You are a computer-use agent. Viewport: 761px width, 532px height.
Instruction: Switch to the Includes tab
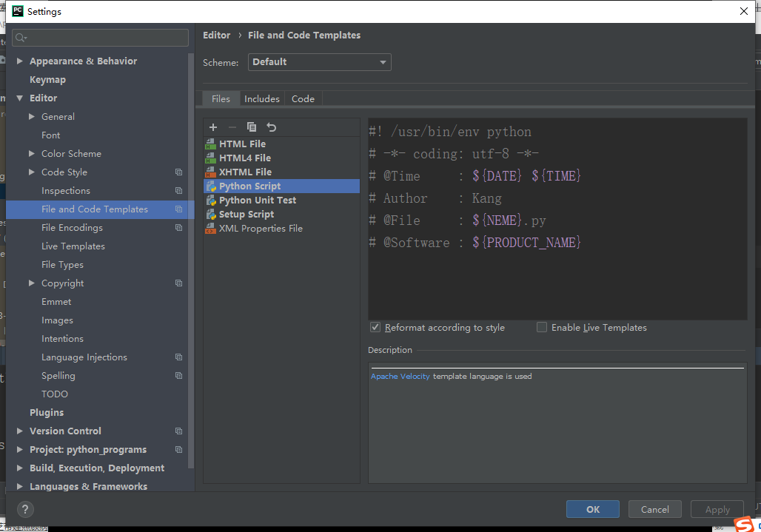(262, 99)
